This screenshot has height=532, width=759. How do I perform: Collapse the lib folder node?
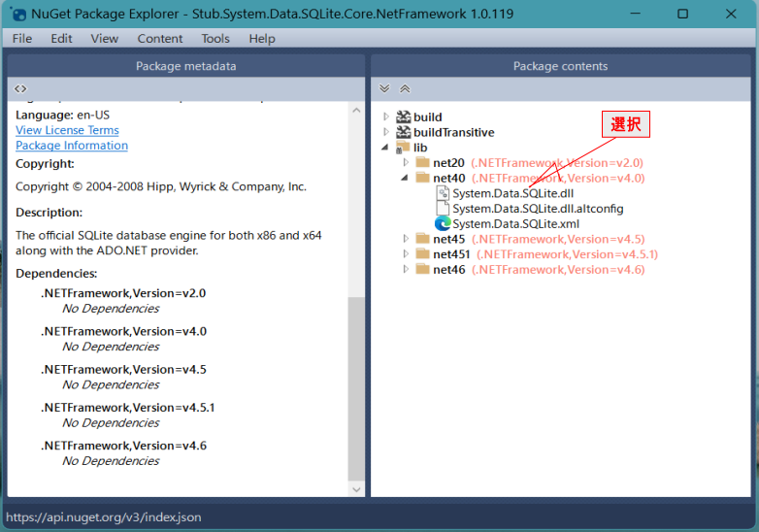(386, 148)
